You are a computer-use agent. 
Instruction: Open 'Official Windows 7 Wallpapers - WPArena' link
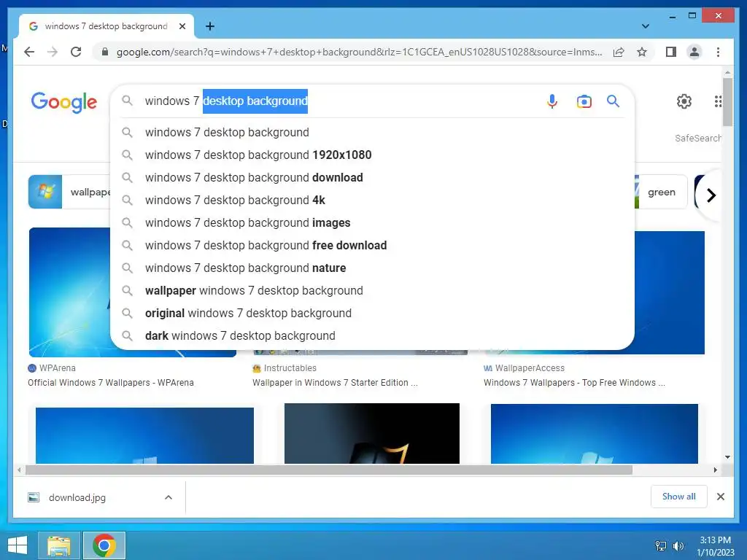(111, 382)
